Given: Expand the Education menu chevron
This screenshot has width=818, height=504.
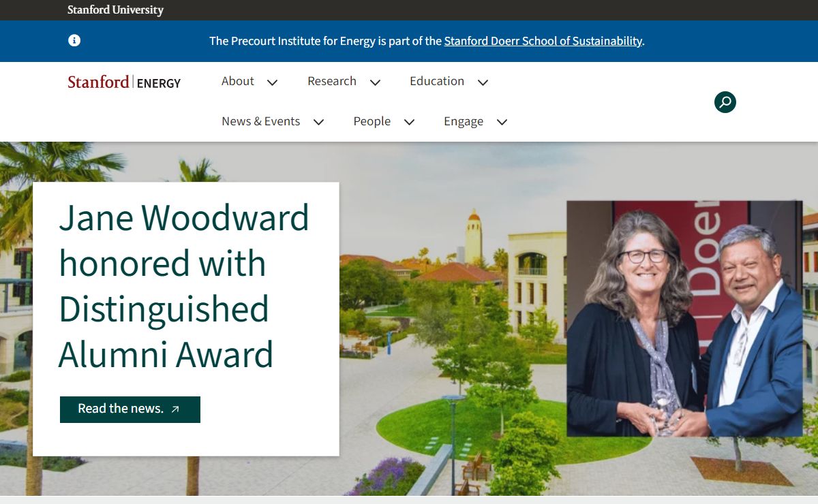Looking at the screenshot, I should click(483, 82).
